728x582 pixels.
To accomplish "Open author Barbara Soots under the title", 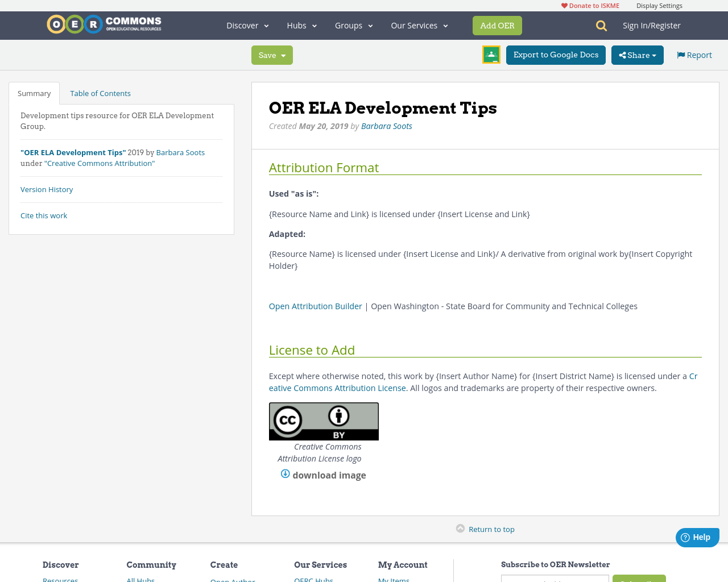I will click(387, 126).
